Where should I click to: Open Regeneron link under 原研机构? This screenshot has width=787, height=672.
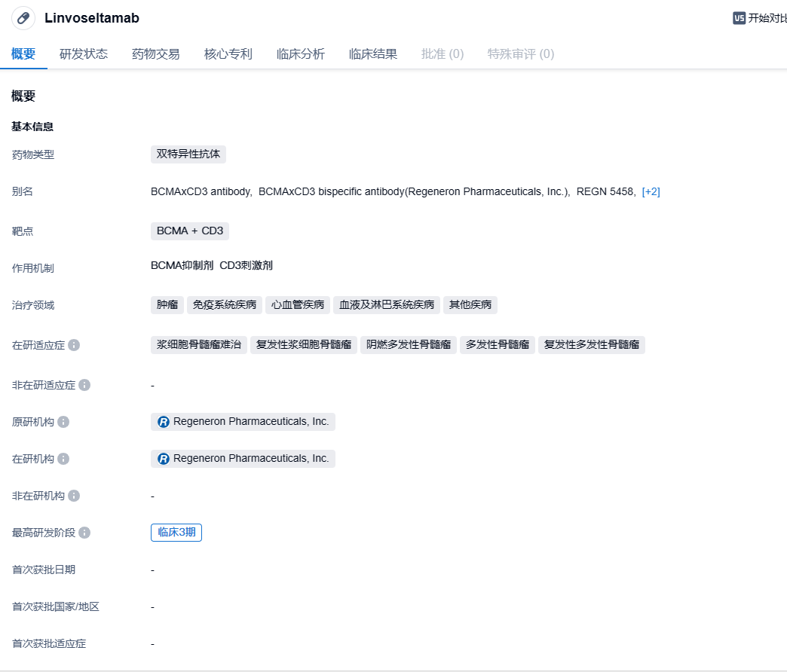[x=243, y=422]
